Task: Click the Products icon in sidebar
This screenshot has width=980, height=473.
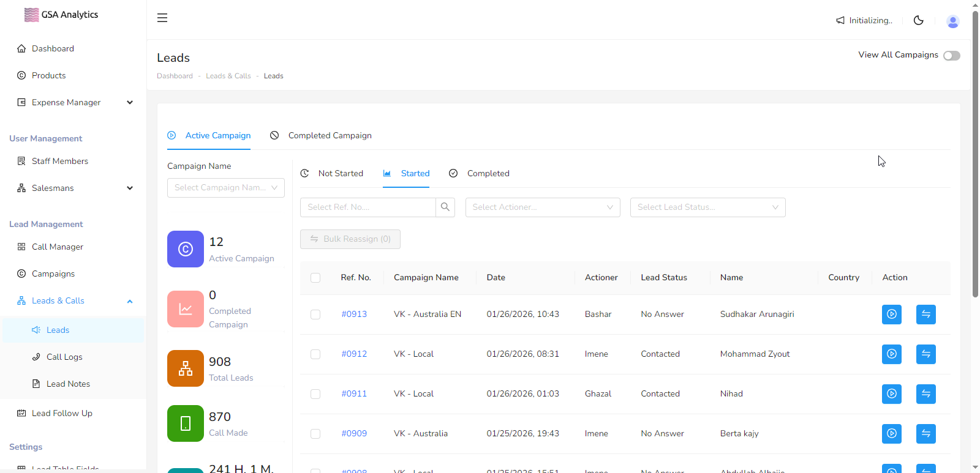Action: (x=21, y=75)
